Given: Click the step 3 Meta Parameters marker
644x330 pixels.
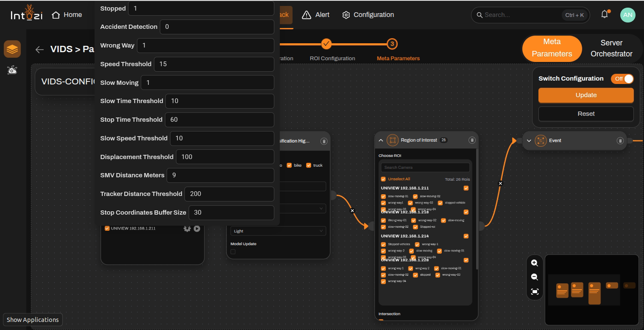Looking at the screenshot, I should [392, 44].
